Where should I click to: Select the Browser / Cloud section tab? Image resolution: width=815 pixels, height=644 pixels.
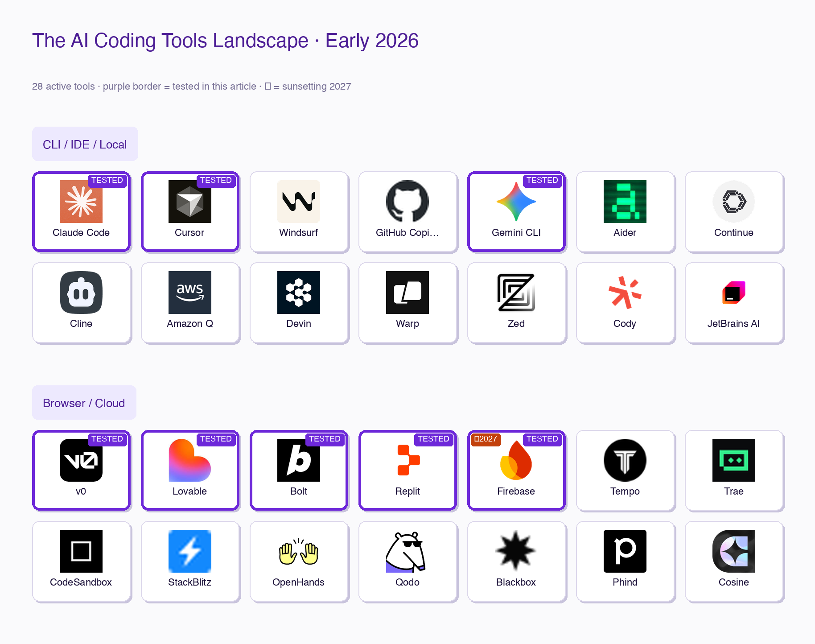pyautogui.click(x=84, y=403)
